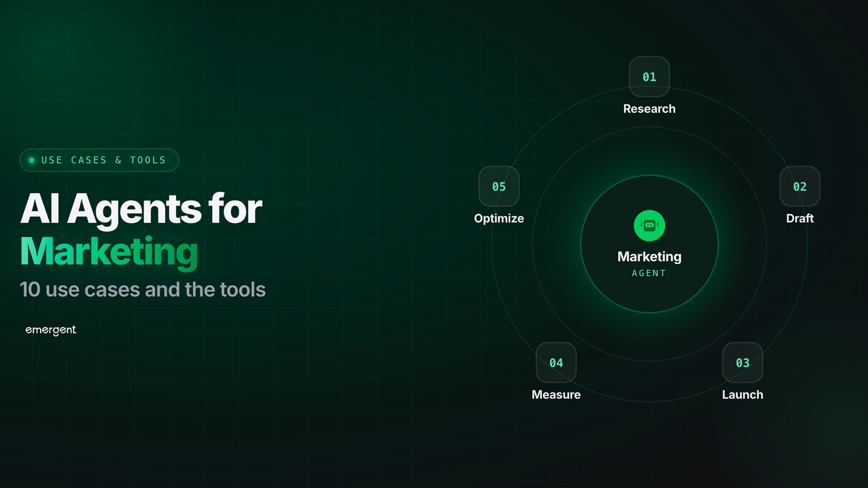Click the green robot Marketing Agent icon

coord(649,225)
